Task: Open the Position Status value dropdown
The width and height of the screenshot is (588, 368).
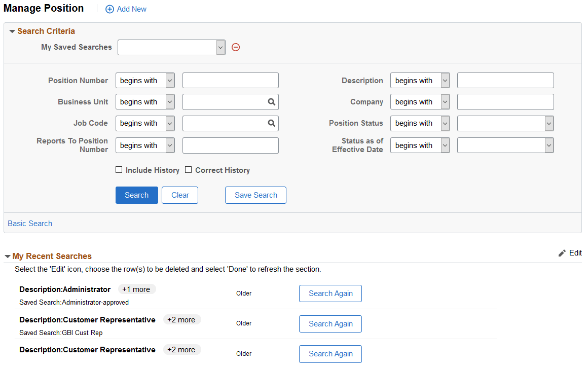Action: [549, 123]
